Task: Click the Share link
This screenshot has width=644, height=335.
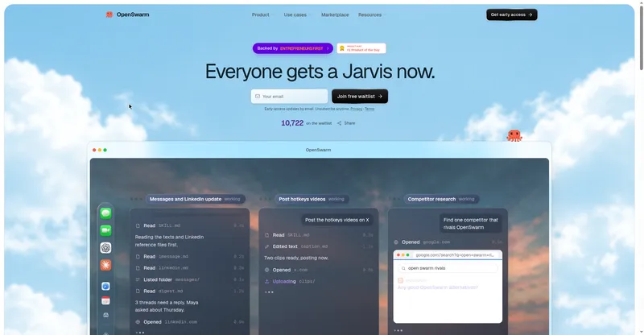Action: 346,123
